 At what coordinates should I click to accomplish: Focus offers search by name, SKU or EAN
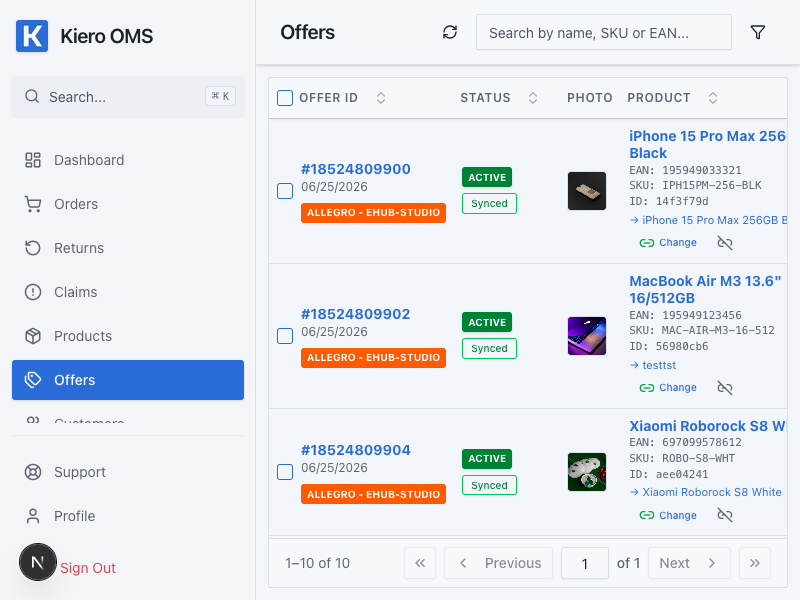[x=604, y=33]
